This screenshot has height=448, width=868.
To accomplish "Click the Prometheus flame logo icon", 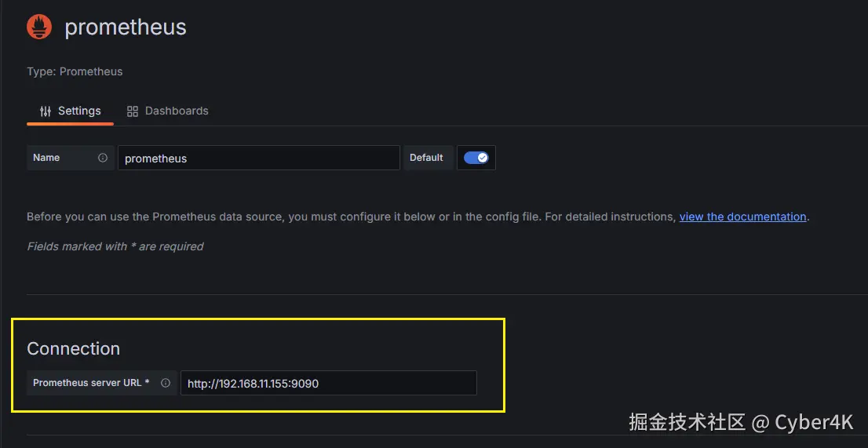I will pos(39,27).
